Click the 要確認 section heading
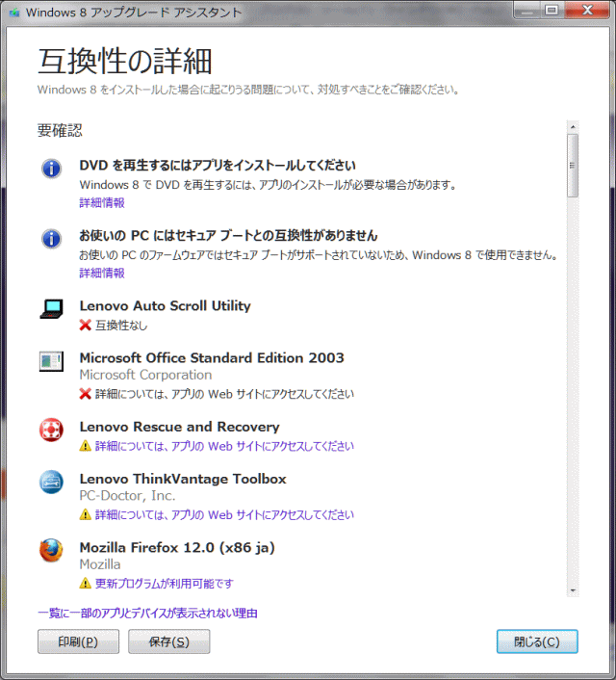Screen dimensions: 616x680 click(60, 130)
